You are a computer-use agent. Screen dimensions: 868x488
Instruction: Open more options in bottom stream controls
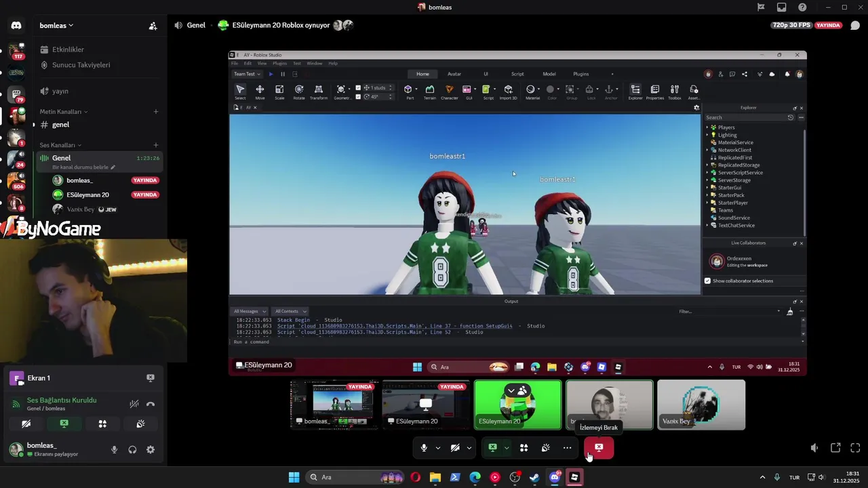[x=567, y=448]
